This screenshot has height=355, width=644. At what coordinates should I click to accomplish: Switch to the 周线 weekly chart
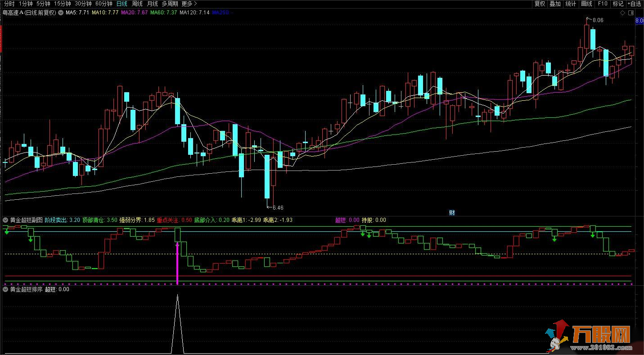pyautogui.click(x=137, y=4)
